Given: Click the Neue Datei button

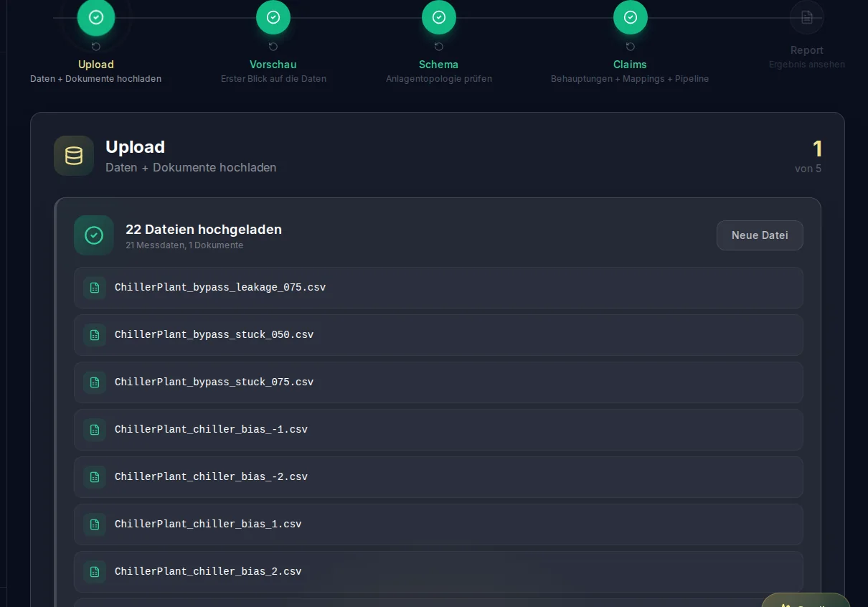Looking at the screenshot, I should coord(760,235).
